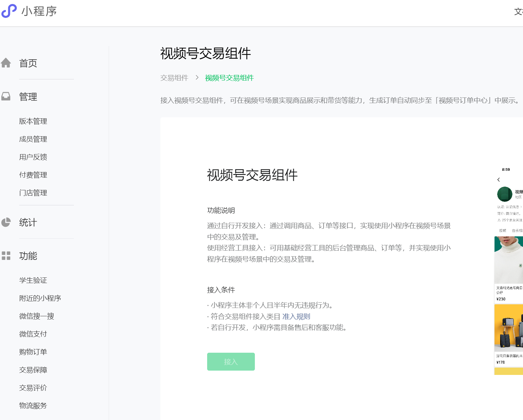Click the 8:59 time in phone preview

(x=506, y=169)
